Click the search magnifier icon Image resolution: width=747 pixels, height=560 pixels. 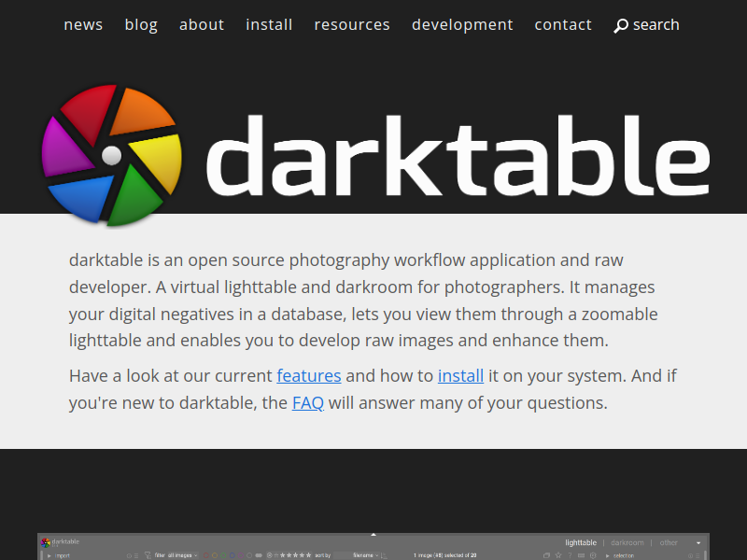tap(621, 26)
